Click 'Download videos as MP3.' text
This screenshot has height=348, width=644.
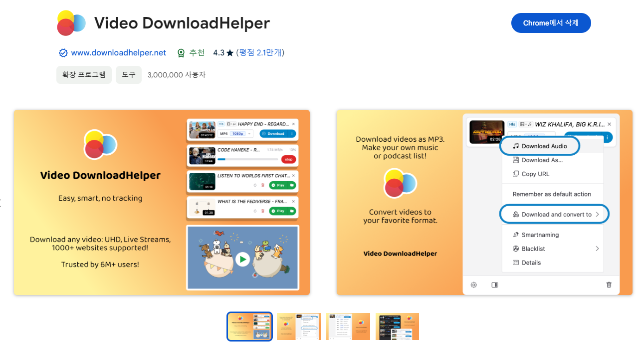coord(400,139)
